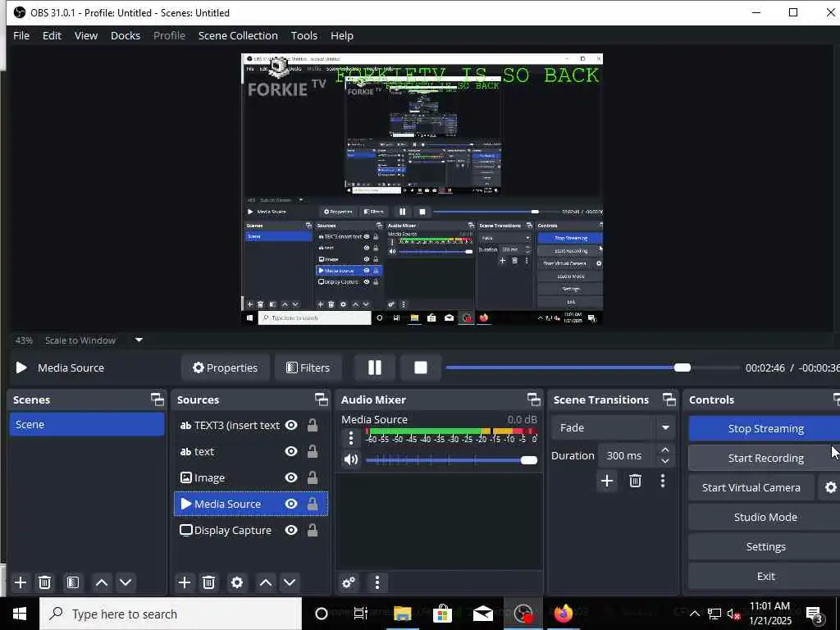
Task: Click the Exit button in Controls
Action: coord(765,576)
